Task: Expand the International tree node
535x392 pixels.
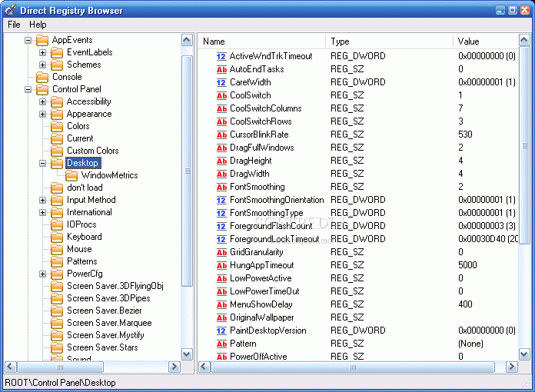Action: (42, 213)
